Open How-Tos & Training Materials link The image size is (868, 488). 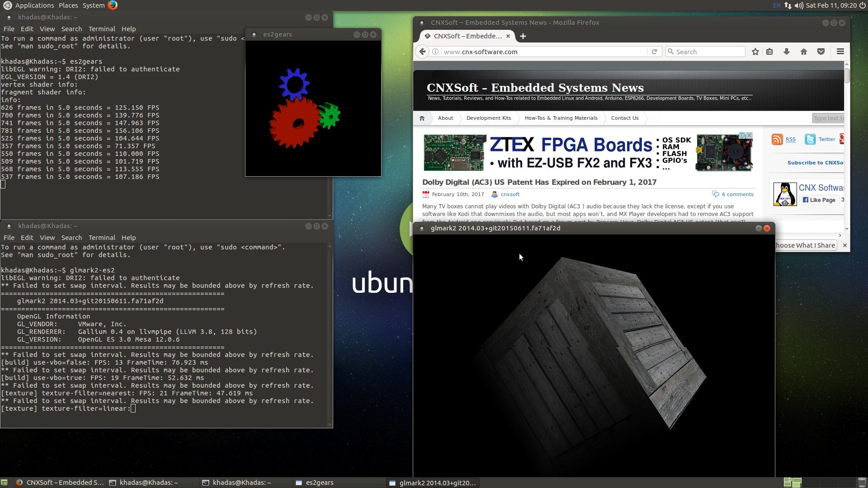(561, 118)
